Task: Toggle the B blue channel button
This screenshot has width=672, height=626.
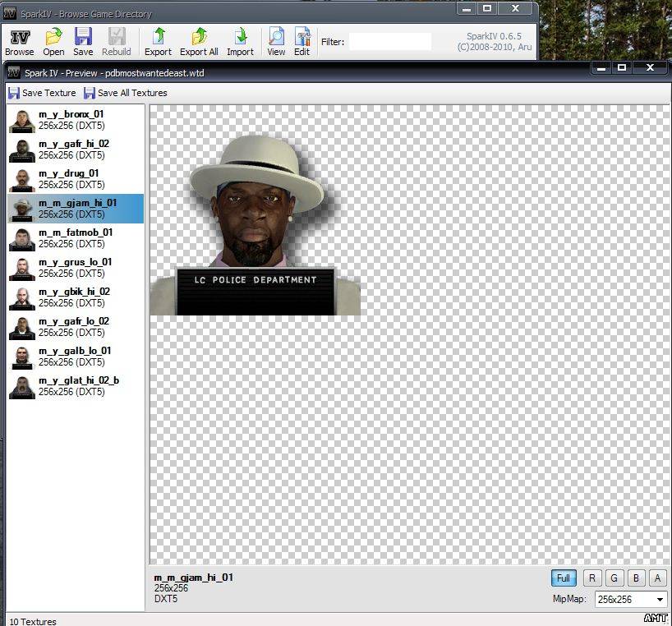Action: coord(636,578)
